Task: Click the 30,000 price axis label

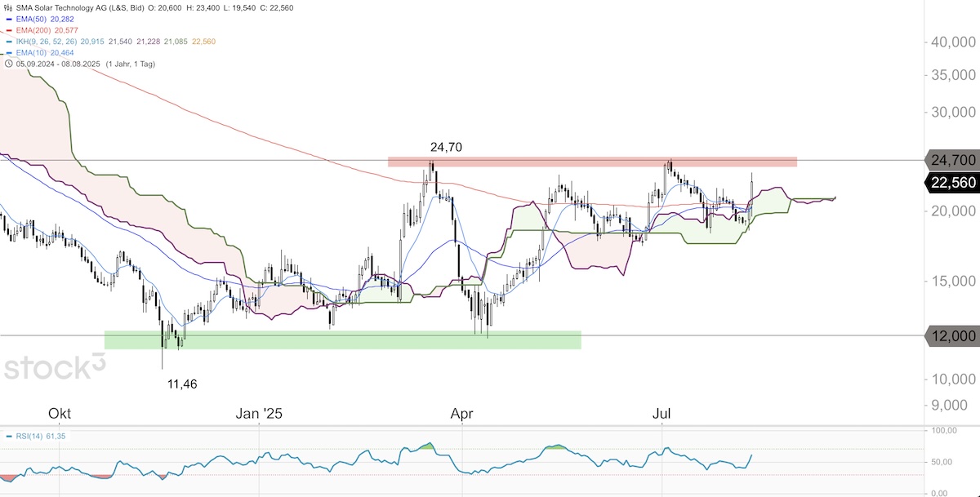Action: tap(953, 113)
